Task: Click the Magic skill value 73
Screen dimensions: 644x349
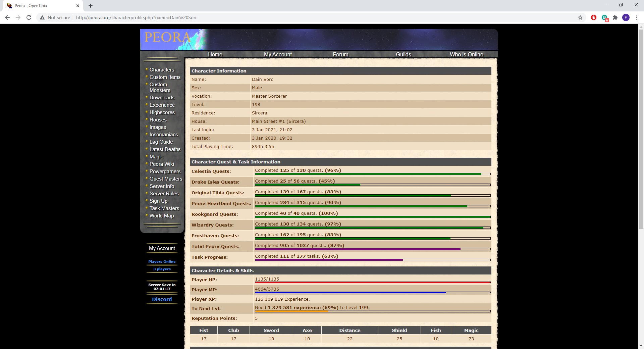Action: point(471,339)
